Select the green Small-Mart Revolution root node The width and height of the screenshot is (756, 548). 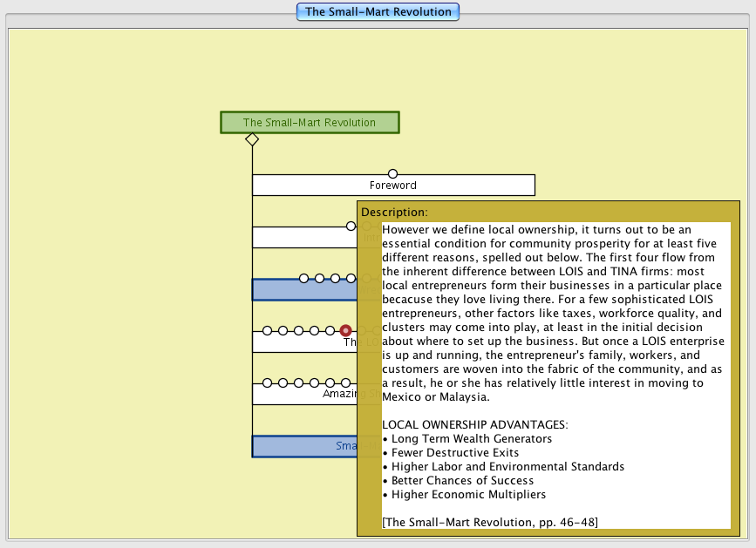tap(310, 123)
